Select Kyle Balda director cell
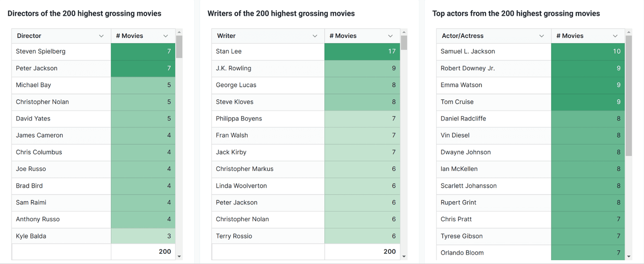Viewport: 644px width, 264px height. pos(61,236)
